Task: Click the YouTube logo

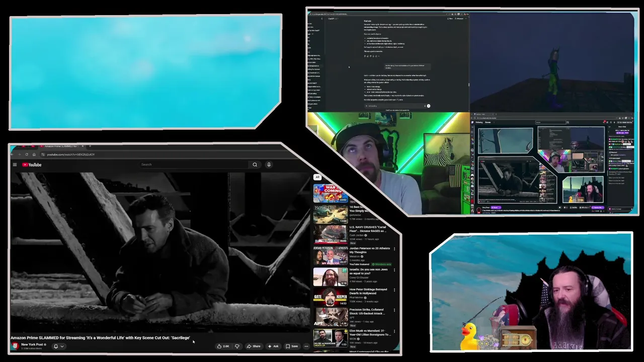Action: click(x=32, y=165)
